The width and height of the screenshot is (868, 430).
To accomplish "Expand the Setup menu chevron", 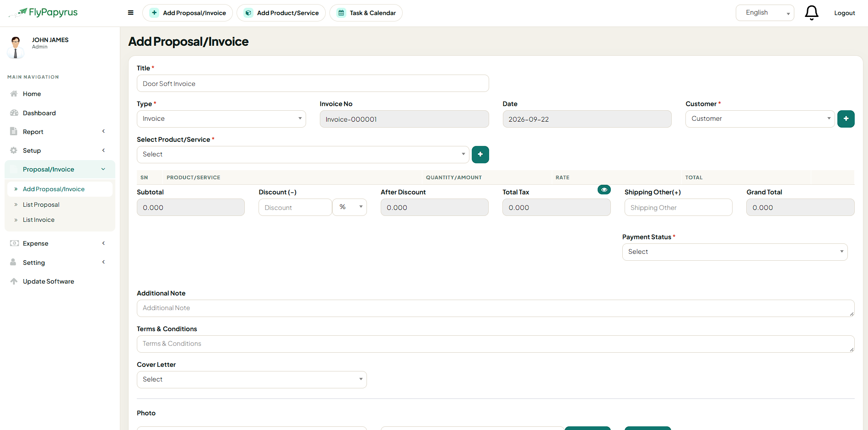I will pos(103,150).
